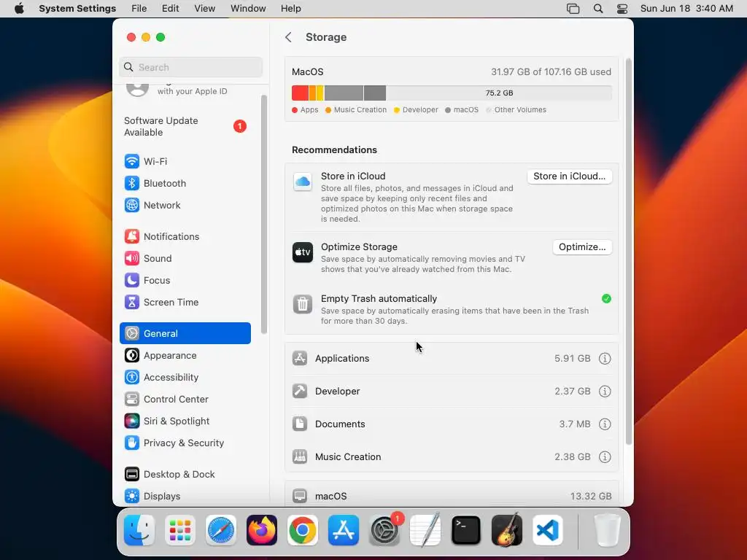This screenshot has height=560, width=747.
Task: Click Stage Manager icon in menu bar
Action: pyautogui.click(x=573, y=9)
